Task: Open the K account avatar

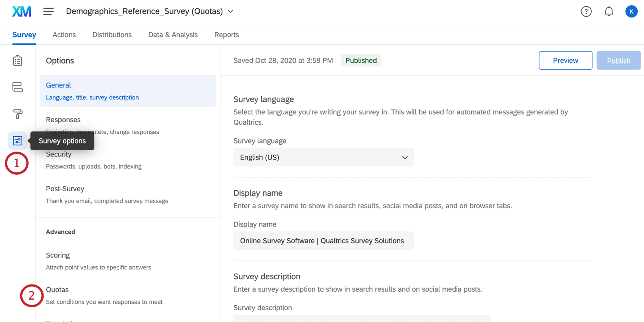Action: click(631, 11)
